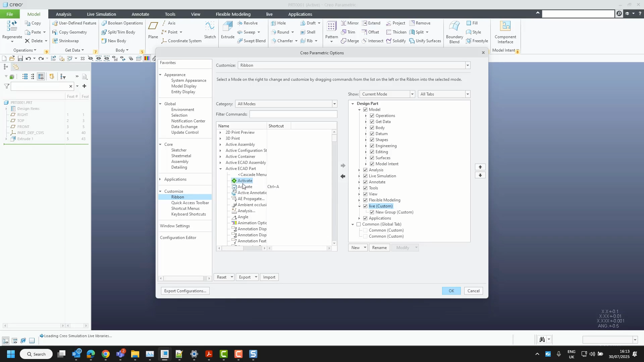Open the File menu
Image resolution: width=644 pixels, height=362 pixels.
tap(10, 14)
